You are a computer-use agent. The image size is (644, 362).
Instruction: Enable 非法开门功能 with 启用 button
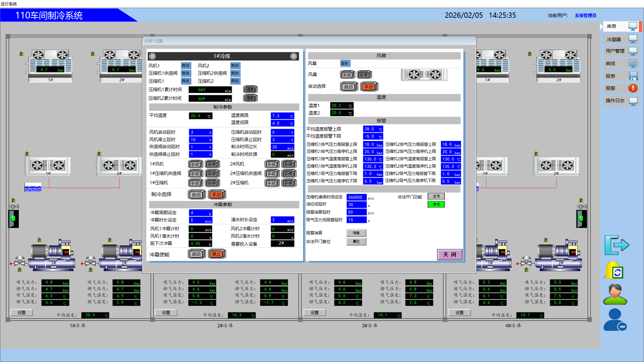pos(436,196)
